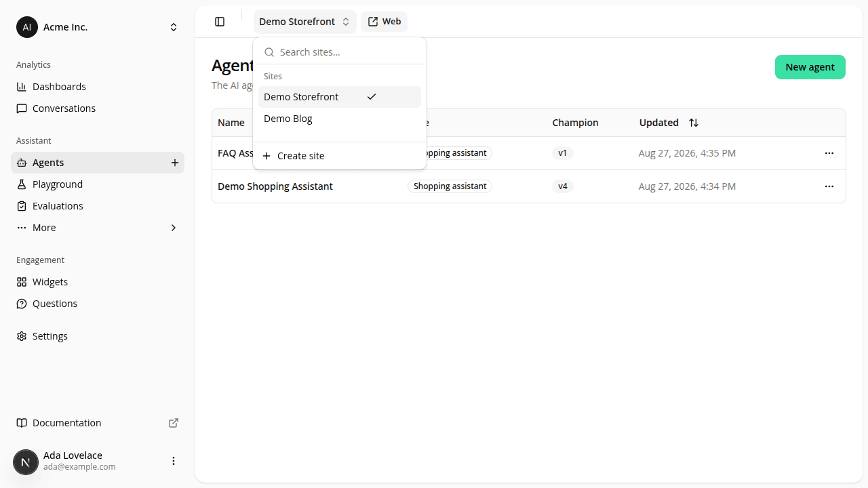Open the user menu for Ada Lovelace

coord(174,461)
